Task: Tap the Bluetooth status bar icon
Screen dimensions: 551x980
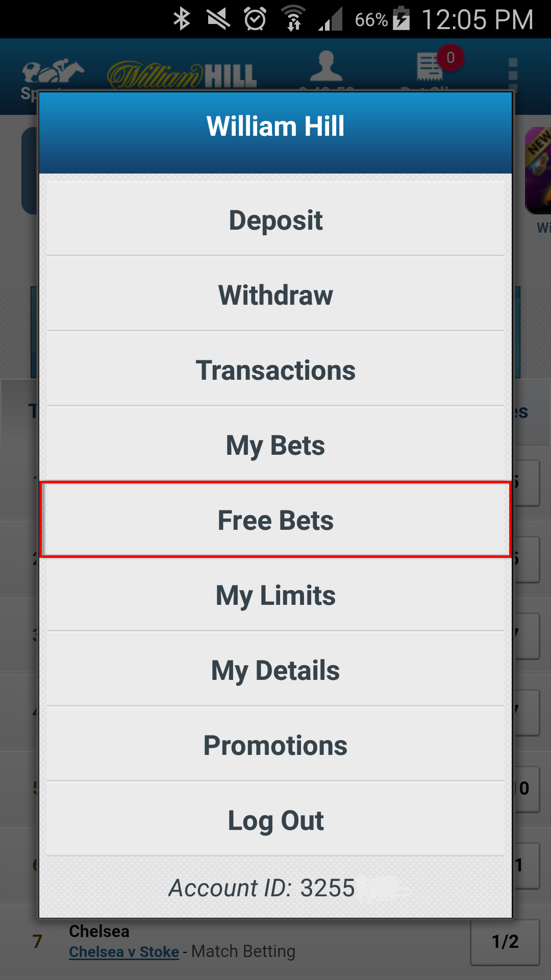Action: pos(182,19)
